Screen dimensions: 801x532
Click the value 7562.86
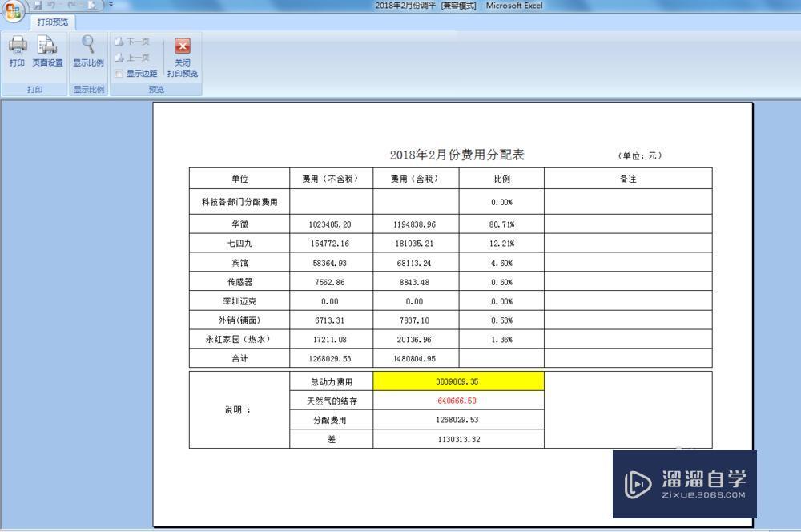click(330, 282)
